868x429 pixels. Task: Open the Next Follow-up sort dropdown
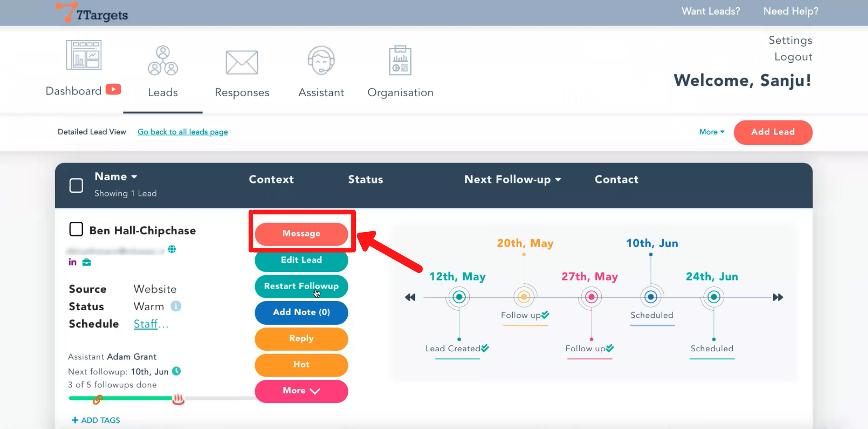[558, 180]
